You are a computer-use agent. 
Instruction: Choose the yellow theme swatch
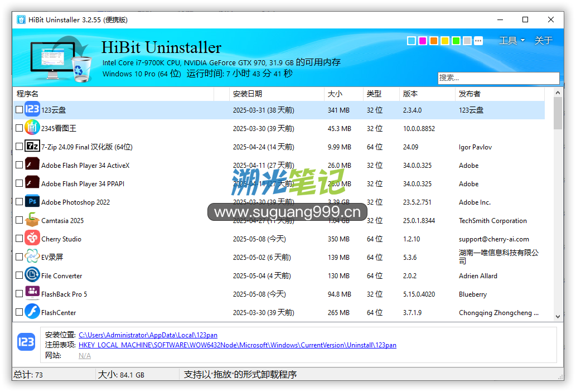click(445, 40)
